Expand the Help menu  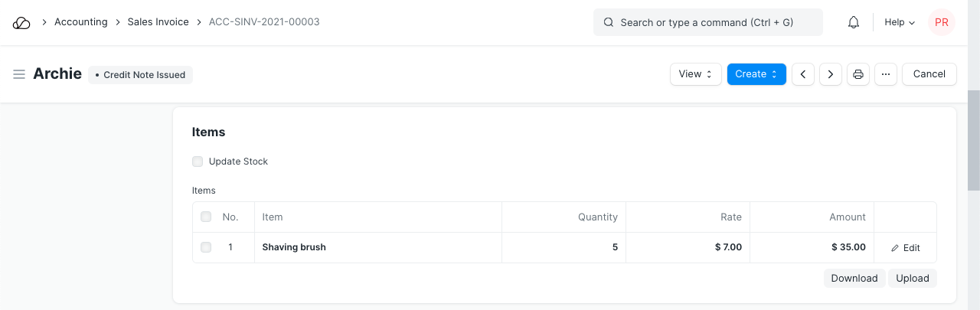point(900,23)
